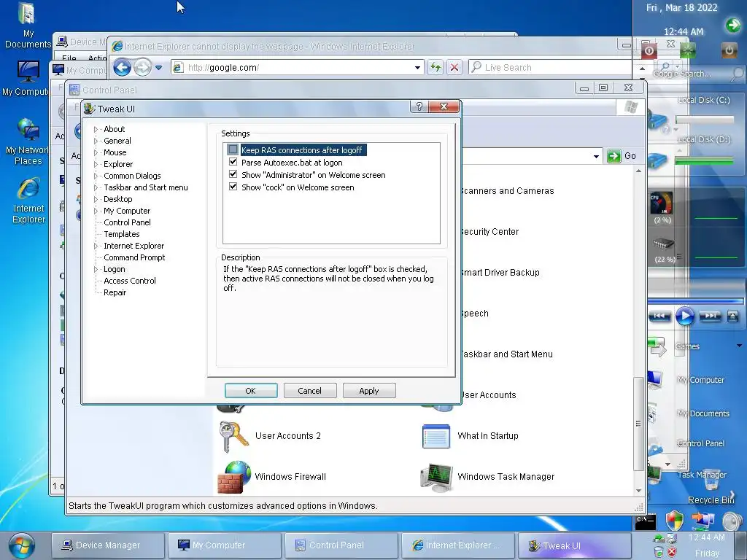Click sidebar red shutdown button
This screenshot has width=747, height=560.
tap(649, 50)
